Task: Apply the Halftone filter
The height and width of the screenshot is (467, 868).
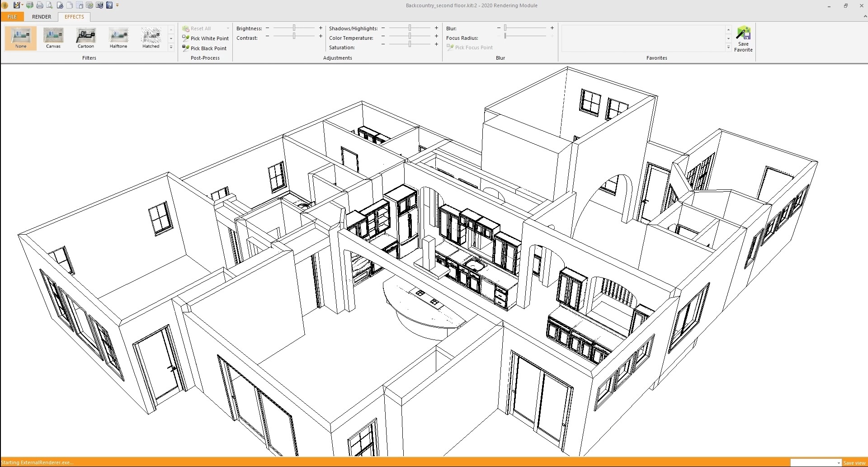Action: (x=118, y=38)
